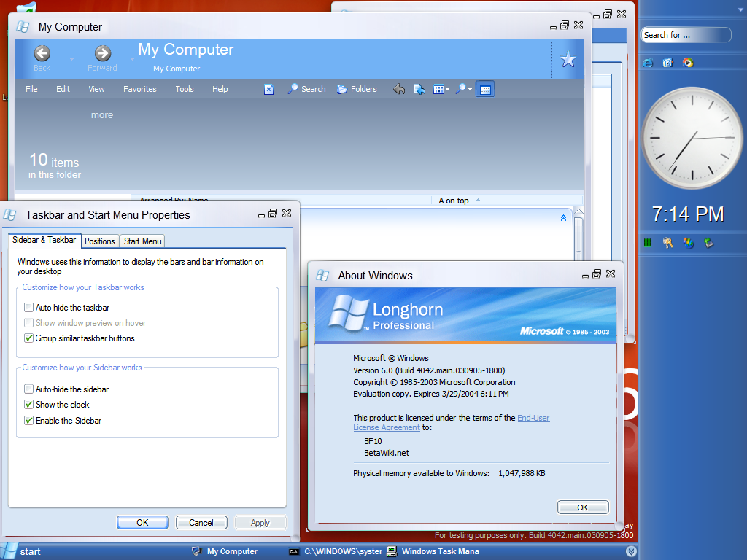
Task: Launch Windows Media Player from the sidebar
Action: pos(687,63)
